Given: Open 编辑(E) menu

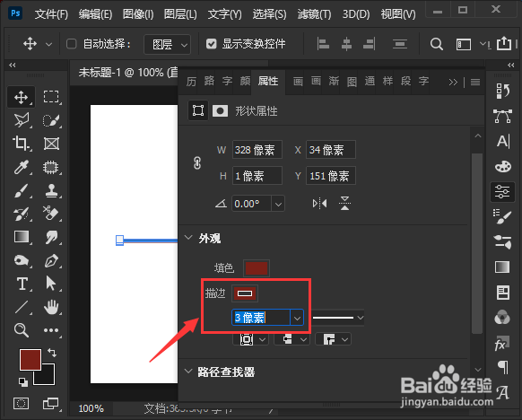Looking at the screenshot, I should 95,14.
